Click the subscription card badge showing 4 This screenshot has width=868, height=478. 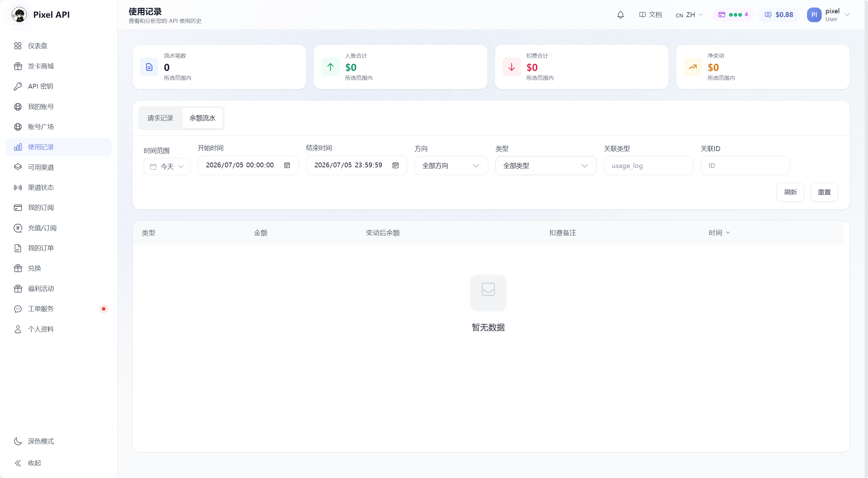pos(733,15)
